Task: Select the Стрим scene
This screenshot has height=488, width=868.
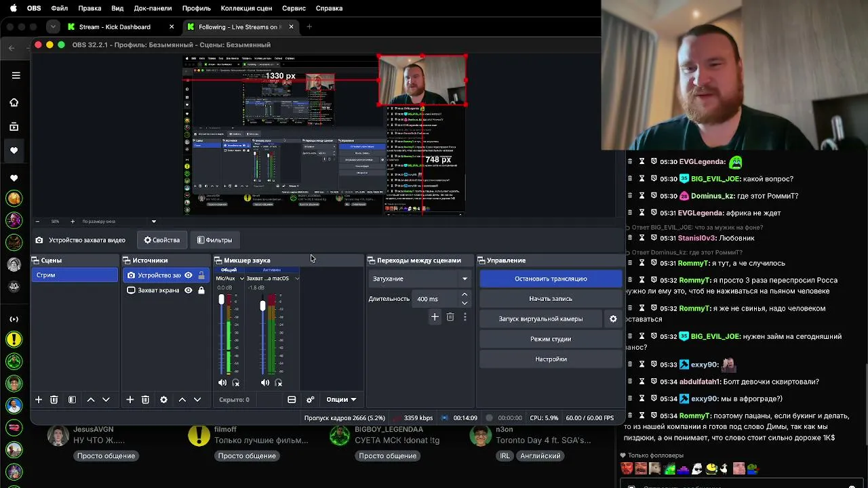Action: [75, 275]
